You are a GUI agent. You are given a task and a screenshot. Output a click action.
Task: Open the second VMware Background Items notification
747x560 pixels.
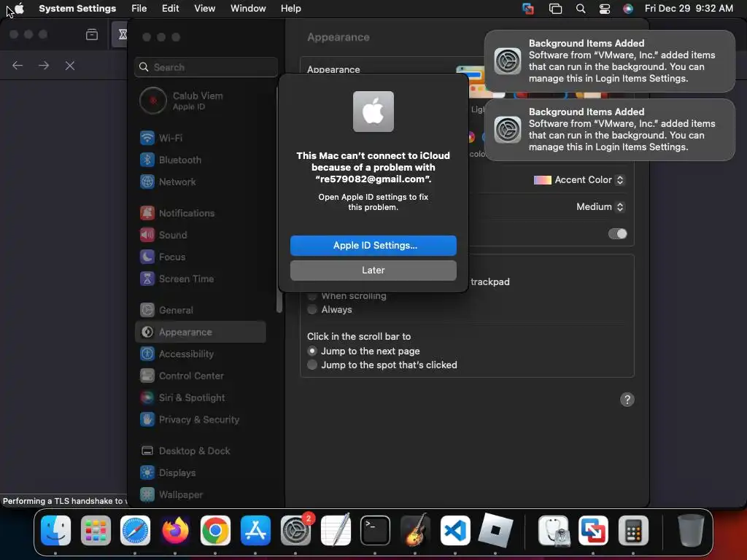[x=609, y=130]
